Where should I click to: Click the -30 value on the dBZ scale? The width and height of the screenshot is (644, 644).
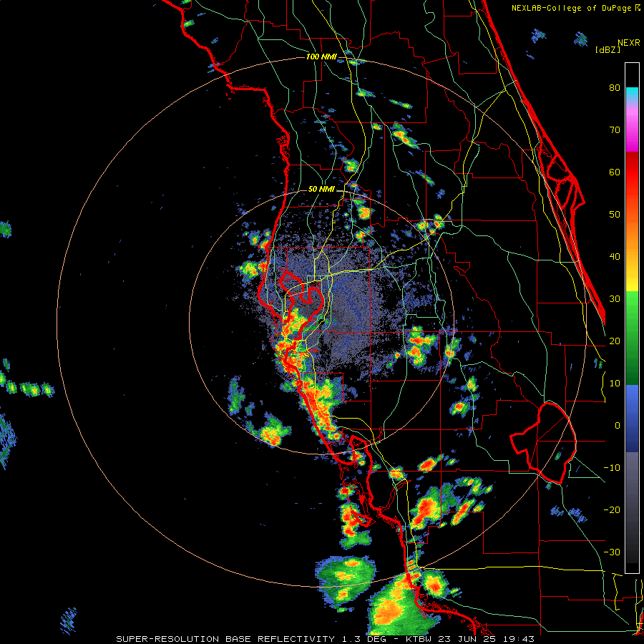coord(612,552)
